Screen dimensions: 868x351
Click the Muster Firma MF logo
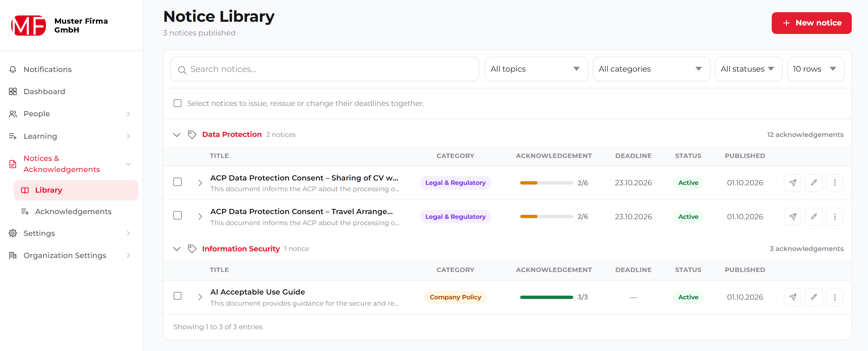click(28, 25)
